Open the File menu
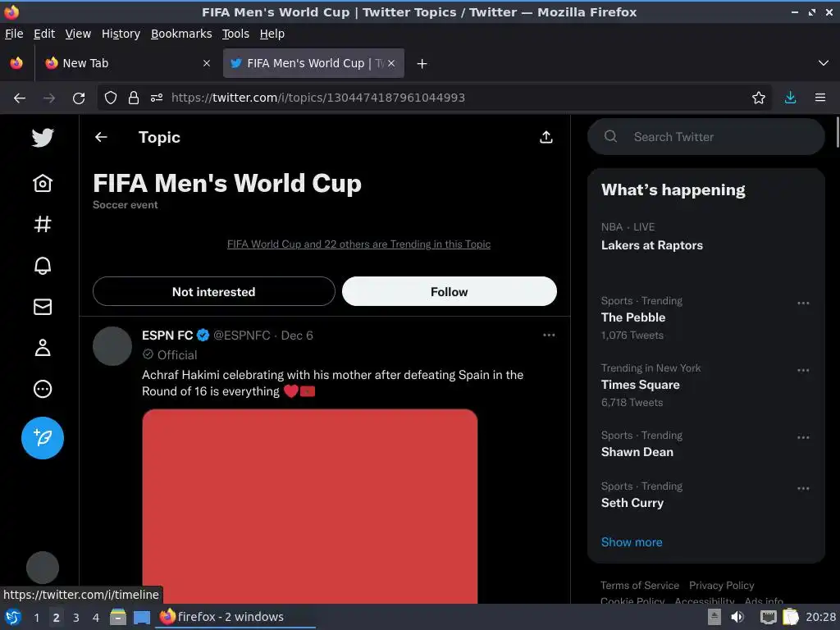 tap(14, 34)
